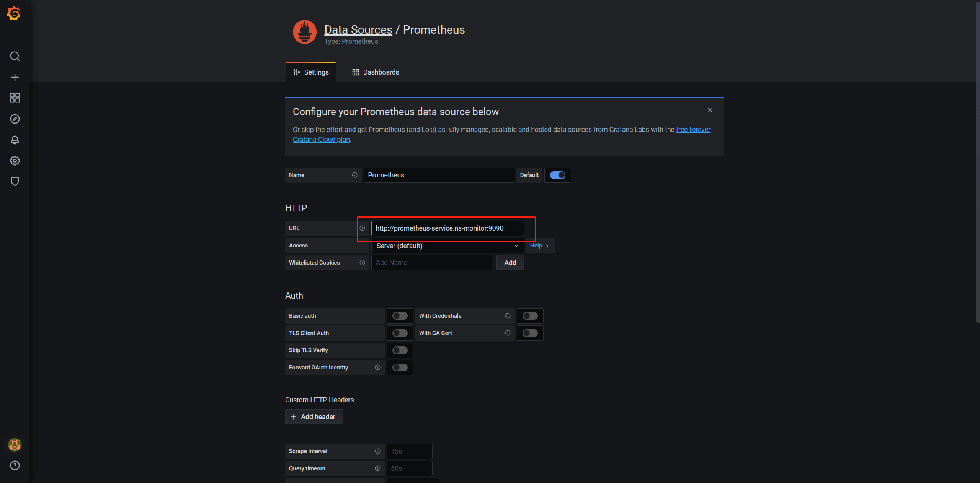Switch to the Settings tab
This screenshot has height=483, width=980.
311,72
